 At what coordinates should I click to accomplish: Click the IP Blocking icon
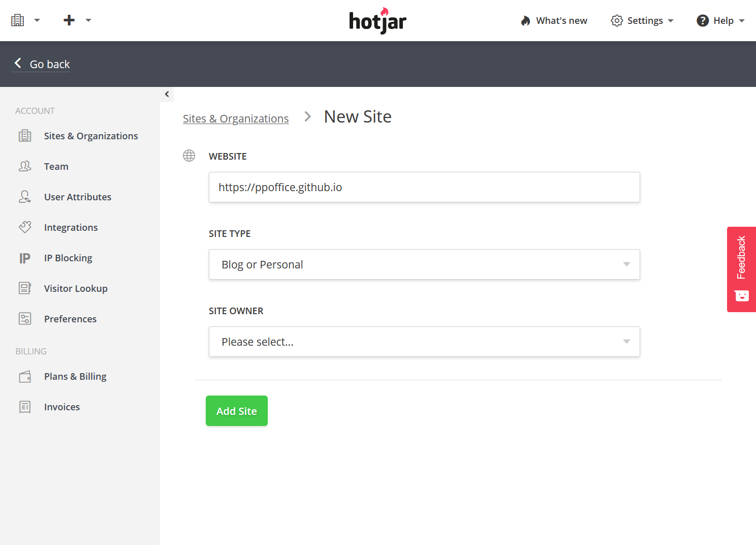pyautogui.click(x=25, y=258)
